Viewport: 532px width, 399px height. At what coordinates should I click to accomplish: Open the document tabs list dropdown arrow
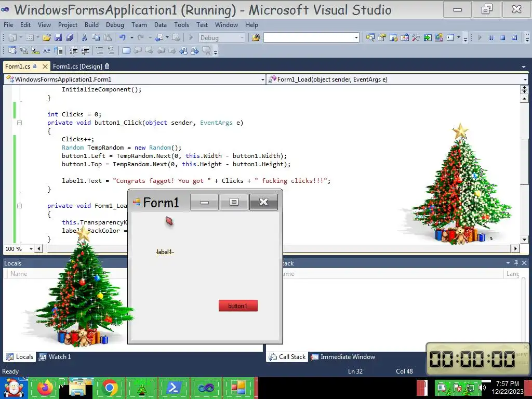(524, 67)
